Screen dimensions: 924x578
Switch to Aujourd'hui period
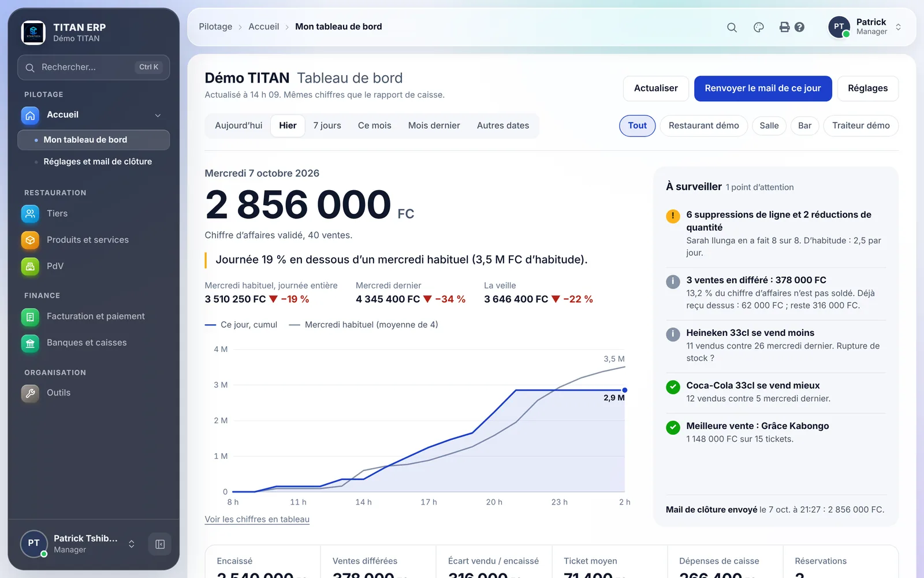(x=239, y=126)
